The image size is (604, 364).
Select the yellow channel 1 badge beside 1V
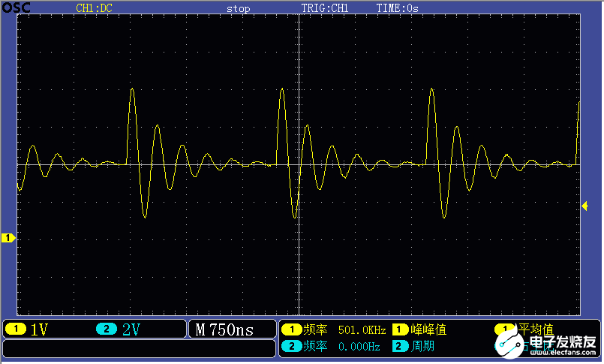(16, 329)
